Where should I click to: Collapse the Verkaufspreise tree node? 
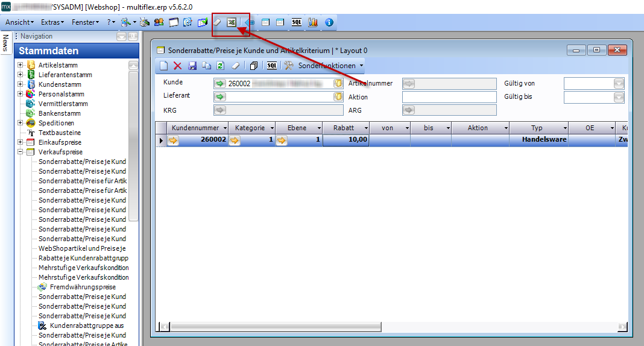[21, 152]
